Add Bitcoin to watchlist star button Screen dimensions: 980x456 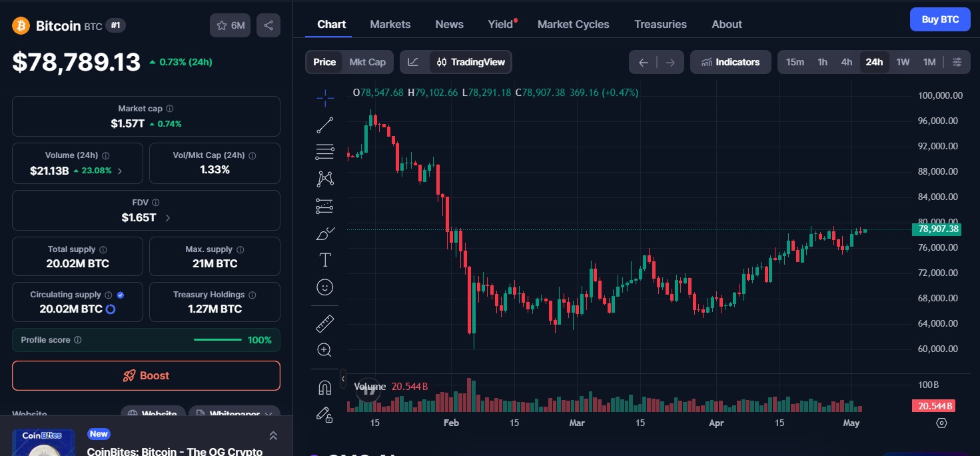[x=231, y=25]
